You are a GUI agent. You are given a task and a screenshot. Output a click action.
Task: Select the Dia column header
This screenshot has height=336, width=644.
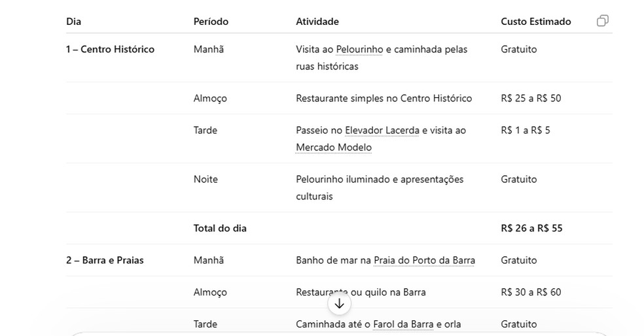(73, 22)
